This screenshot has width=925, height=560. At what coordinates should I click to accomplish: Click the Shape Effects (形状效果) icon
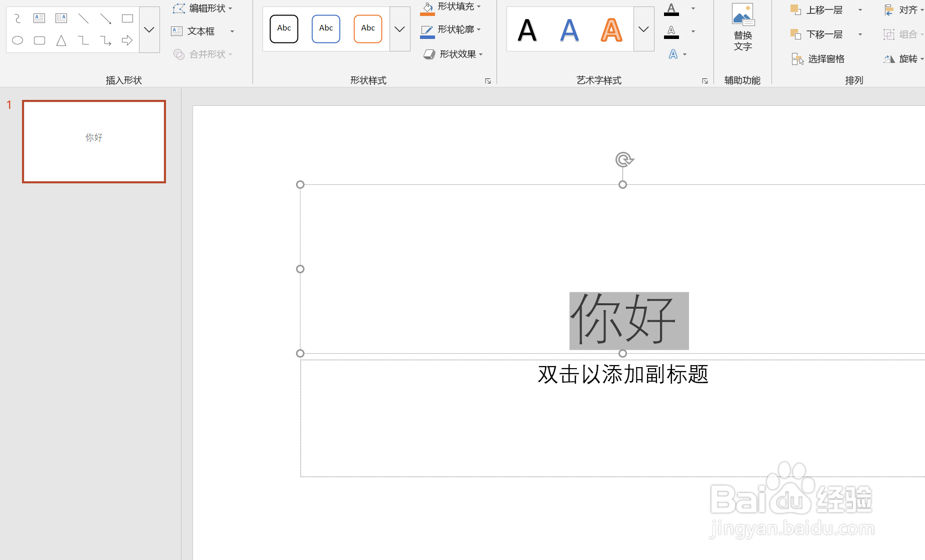point(429,54)
